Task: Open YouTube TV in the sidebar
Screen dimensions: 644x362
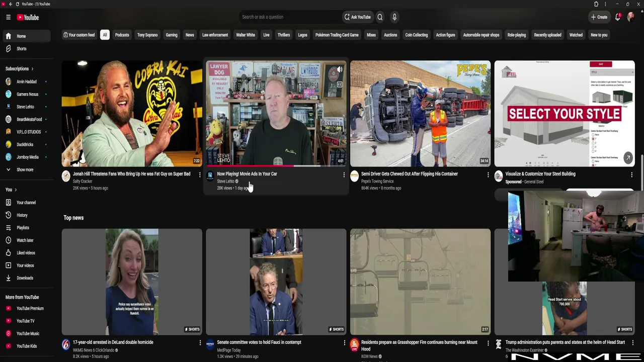Action: pos(26,321)
